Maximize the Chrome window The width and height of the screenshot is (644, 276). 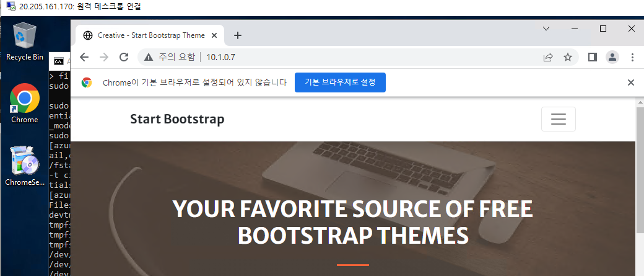point(603,29)
